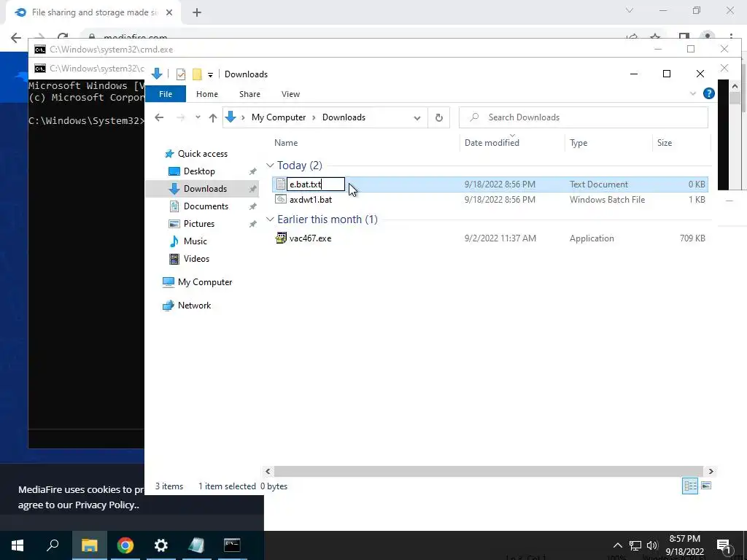Click the taskbar clock showing 8:57 PM
747x560 pixels.
coord(684,545)
